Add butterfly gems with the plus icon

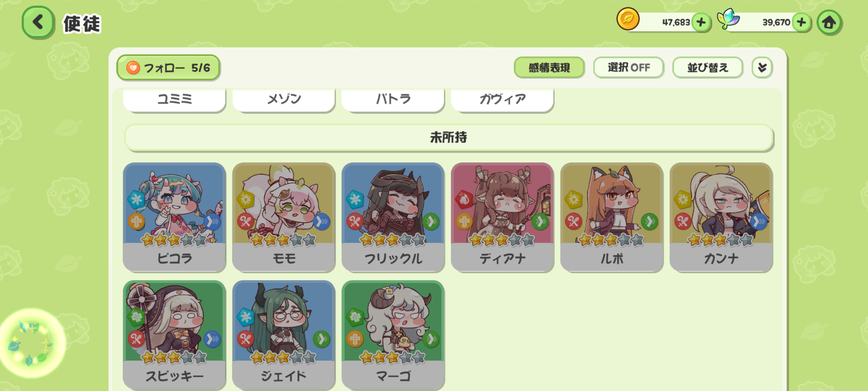801,22
